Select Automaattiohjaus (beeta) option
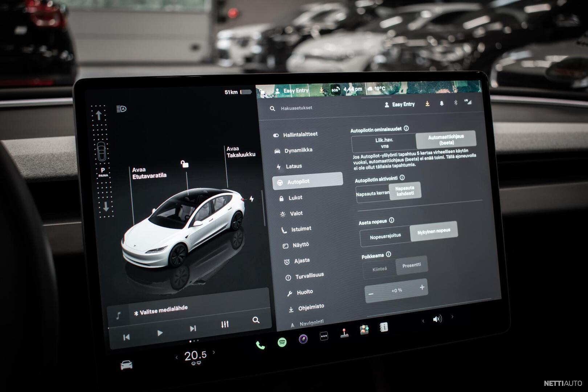588x392 pixels. tap(446, 140)
